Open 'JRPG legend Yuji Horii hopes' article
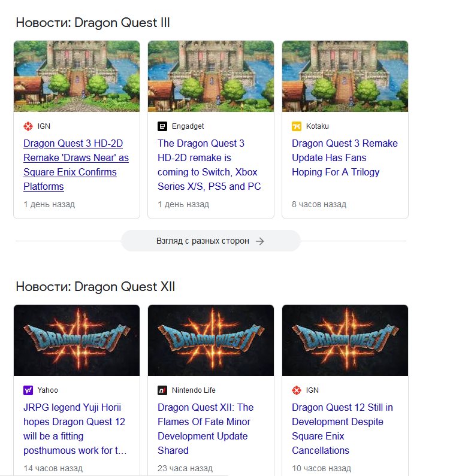 (75, 429)
